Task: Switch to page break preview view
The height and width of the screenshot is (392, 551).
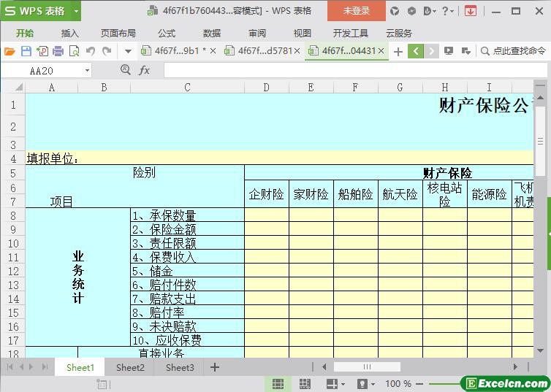Action: click(305, 383)
